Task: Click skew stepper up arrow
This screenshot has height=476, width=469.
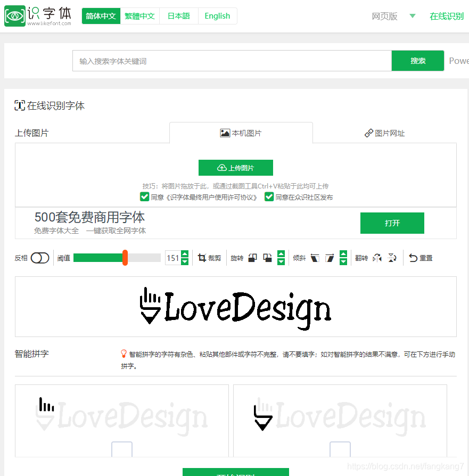Action: click(343, 254)
